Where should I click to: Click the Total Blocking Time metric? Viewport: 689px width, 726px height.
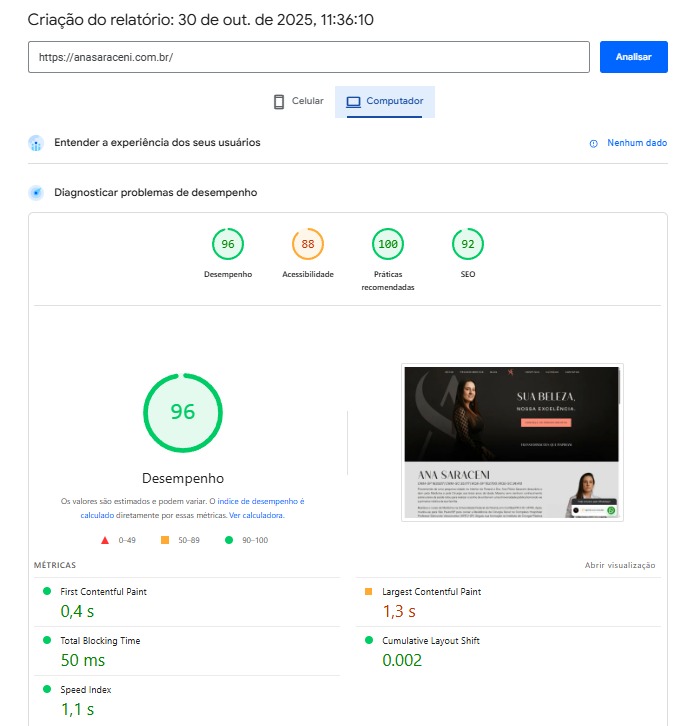(x=103, y=640)
